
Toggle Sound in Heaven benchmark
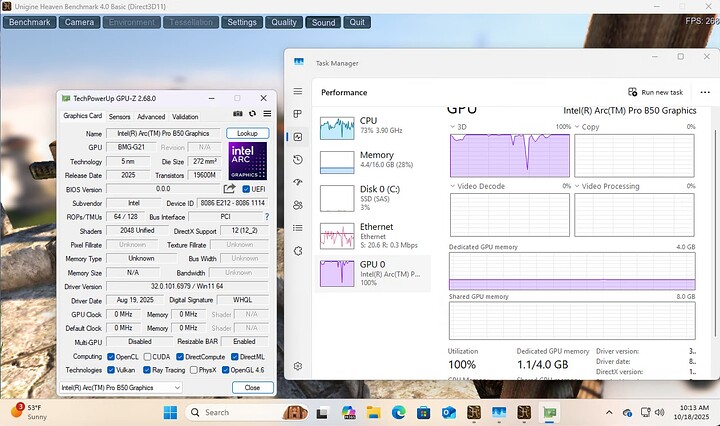[x=323, y=22]
